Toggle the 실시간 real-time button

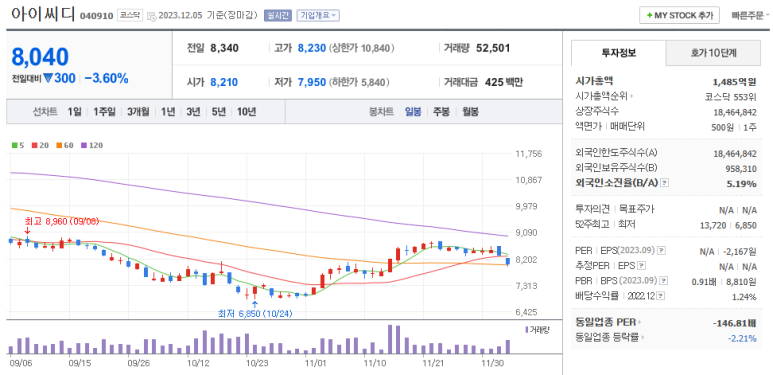coord(278,16)
